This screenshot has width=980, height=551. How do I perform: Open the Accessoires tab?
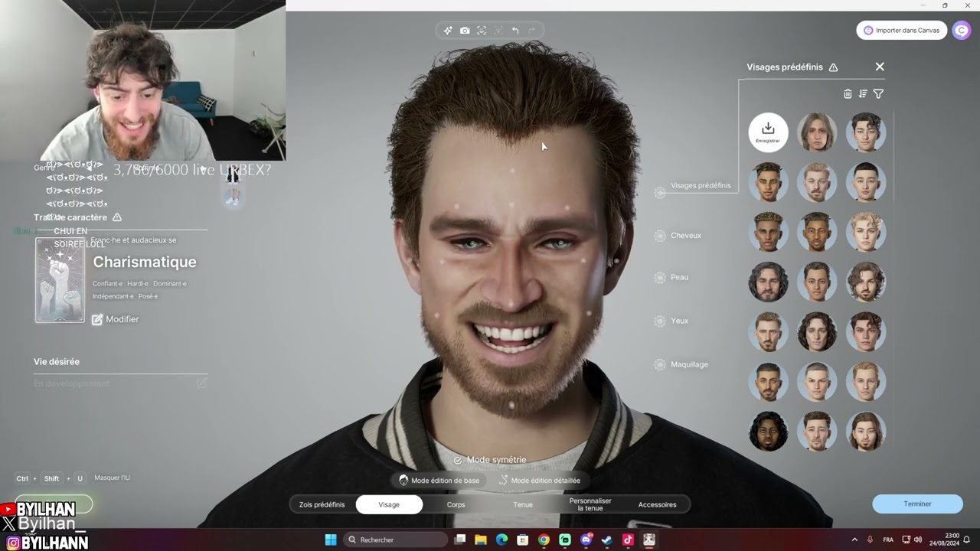(x=657, y=504)
